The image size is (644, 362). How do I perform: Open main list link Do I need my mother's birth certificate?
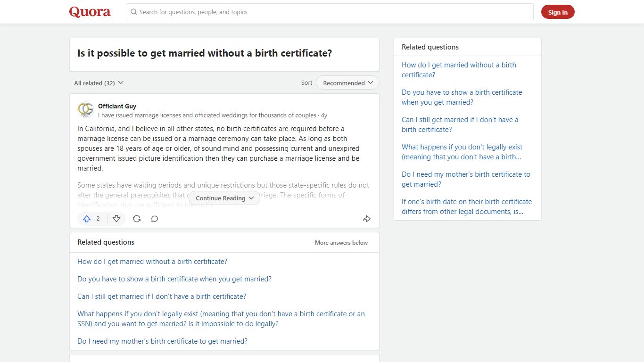click(162, 341)
